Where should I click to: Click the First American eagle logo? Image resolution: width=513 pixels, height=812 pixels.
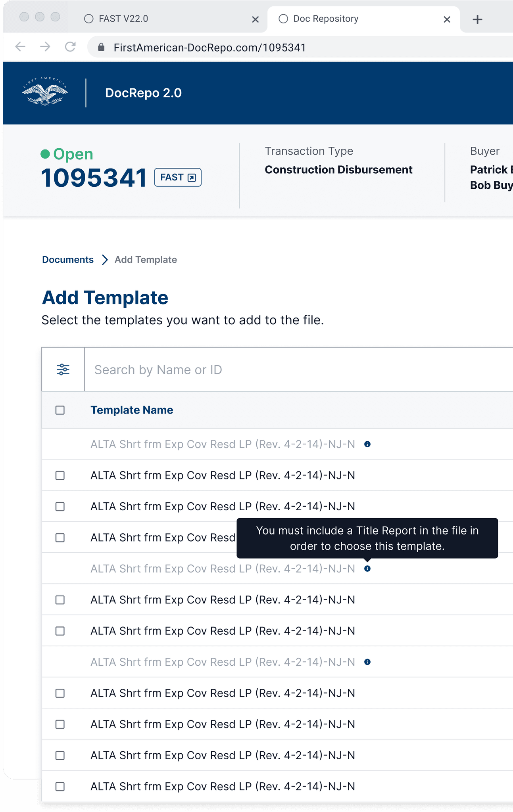coord(44,92)
